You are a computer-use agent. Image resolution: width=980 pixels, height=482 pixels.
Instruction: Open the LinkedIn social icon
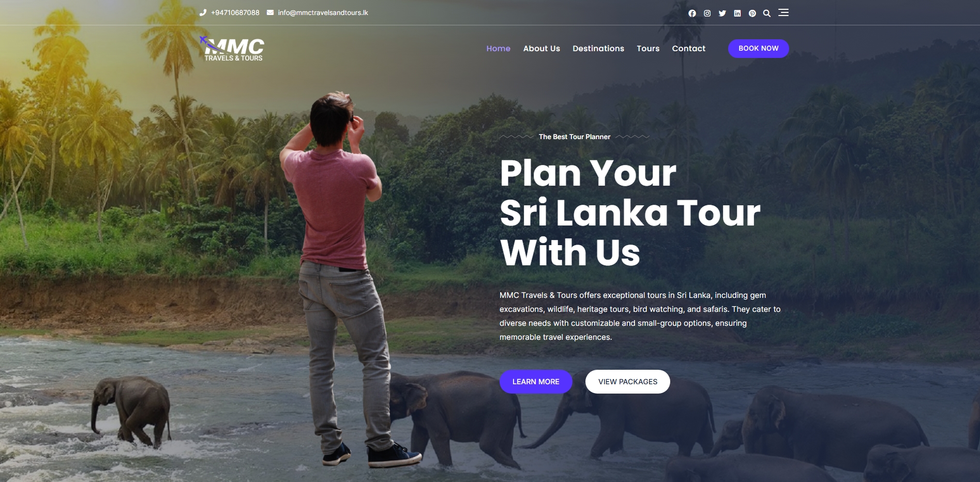click(737, 13)
